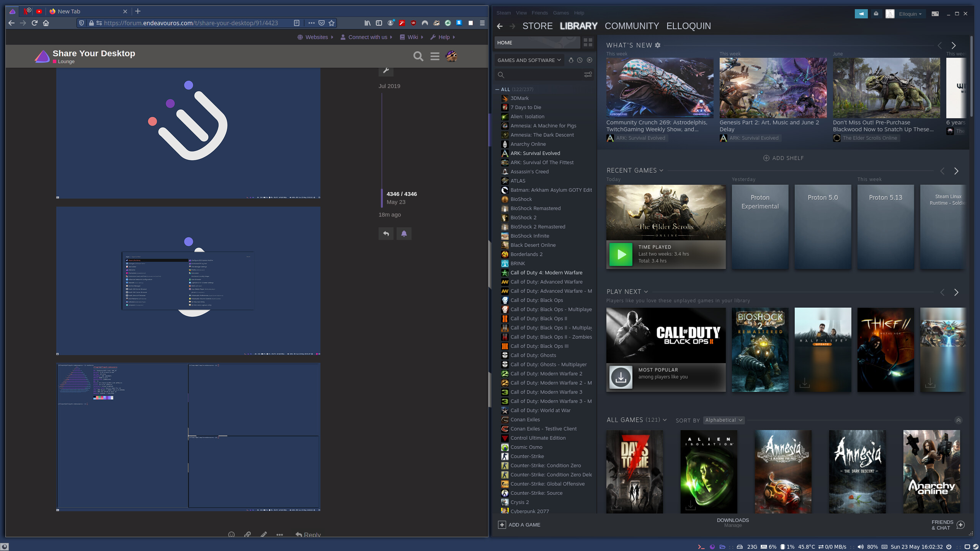Show recent activity clock filter in Steam
The image size is (980, 551).
coord(580,60)
